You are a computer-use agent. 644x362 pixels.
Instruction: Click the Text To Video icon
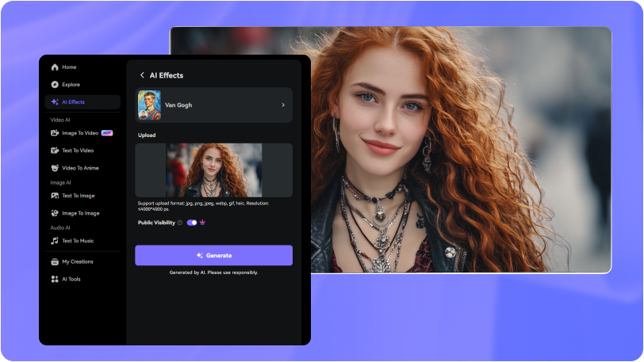55,151
